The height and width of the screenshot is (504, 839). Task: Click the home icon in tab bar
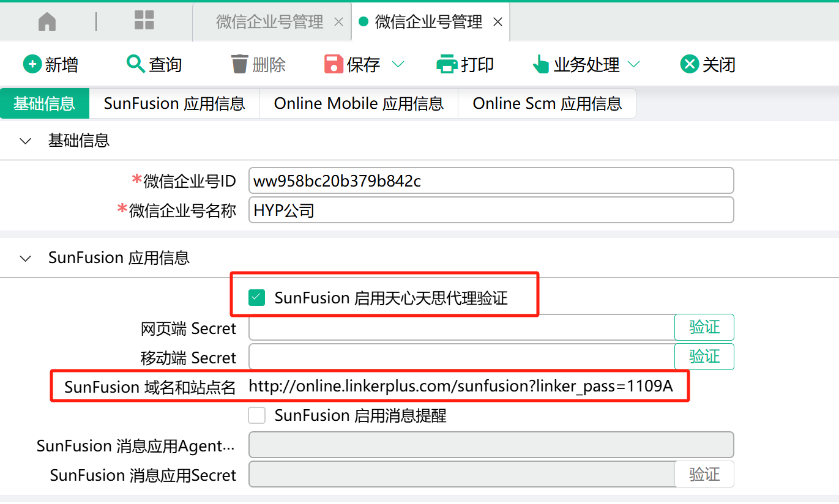[x=47, y=22]
